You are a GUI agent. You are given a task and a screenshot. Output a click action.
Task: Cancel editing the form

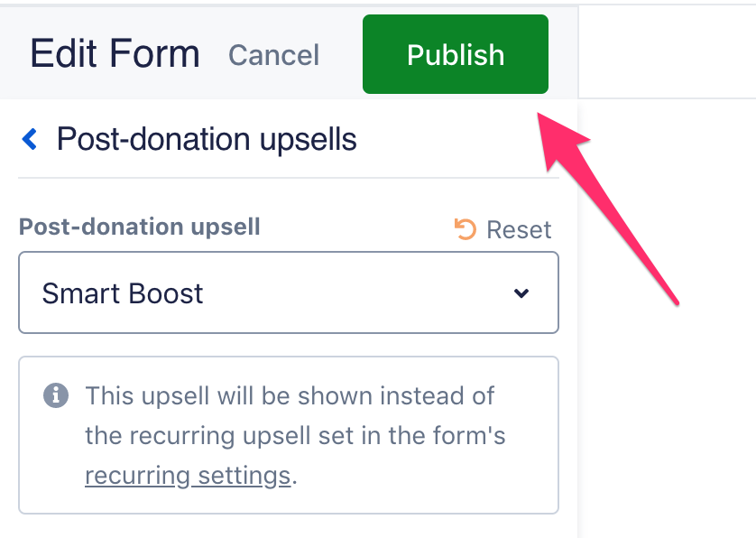(x=273, y=55)
